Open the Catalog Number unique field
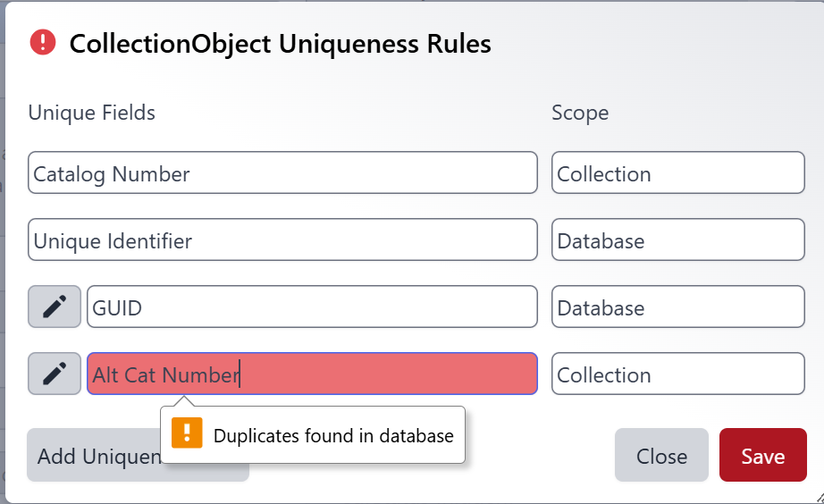 click(x=282, y=173)
